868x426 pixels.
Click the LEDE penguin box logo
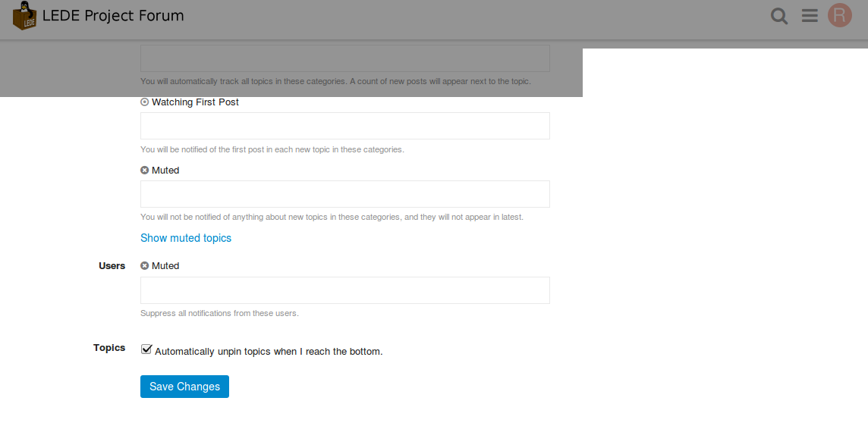click(x=25, y=15)
